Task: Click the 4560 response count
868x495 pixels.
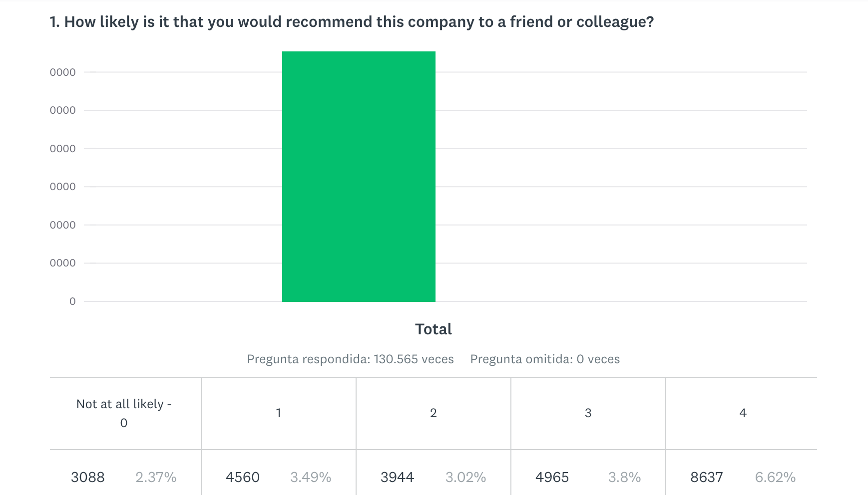Action: (x=243, y=478)
